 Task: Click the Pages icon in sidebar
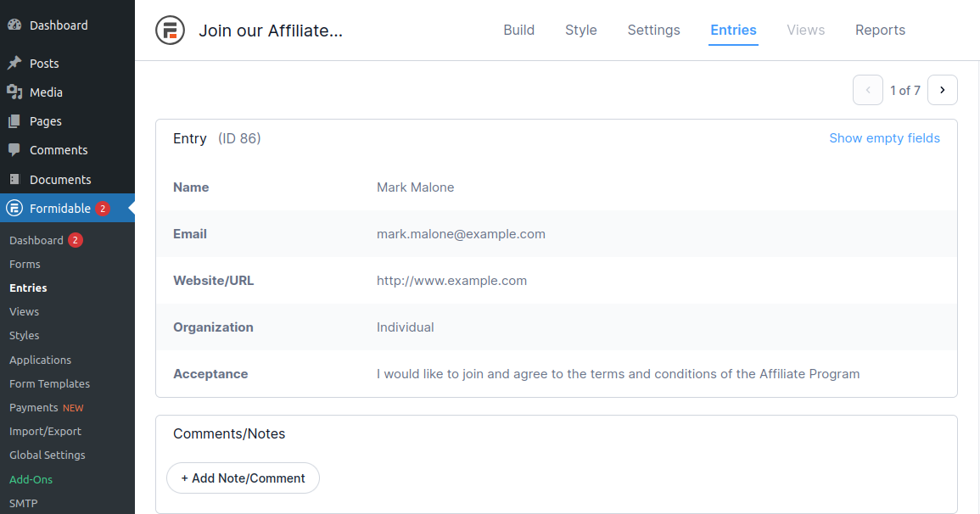pyautogui.click(x=14, y=121)
